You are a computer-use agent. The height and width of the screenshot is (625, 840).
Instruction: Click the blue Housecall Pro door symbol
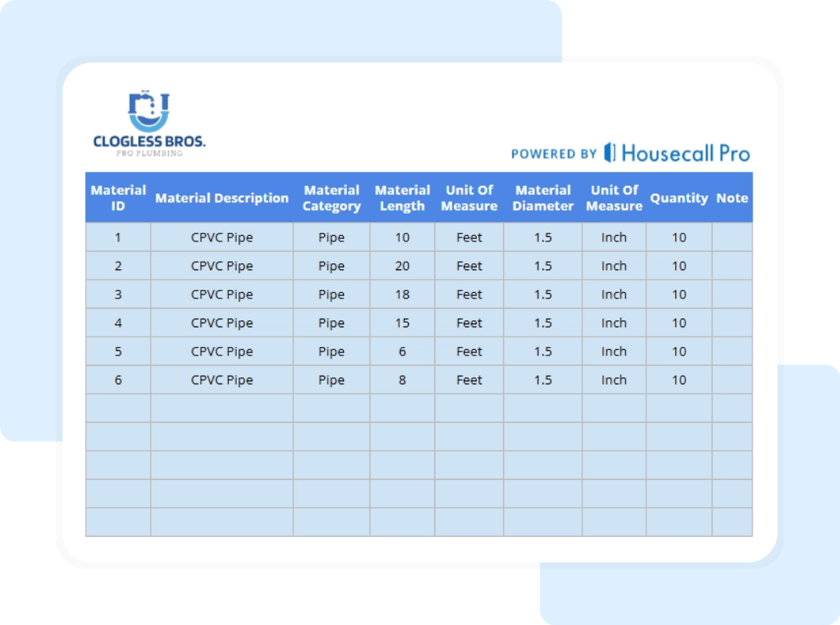[x=610, y=153]
